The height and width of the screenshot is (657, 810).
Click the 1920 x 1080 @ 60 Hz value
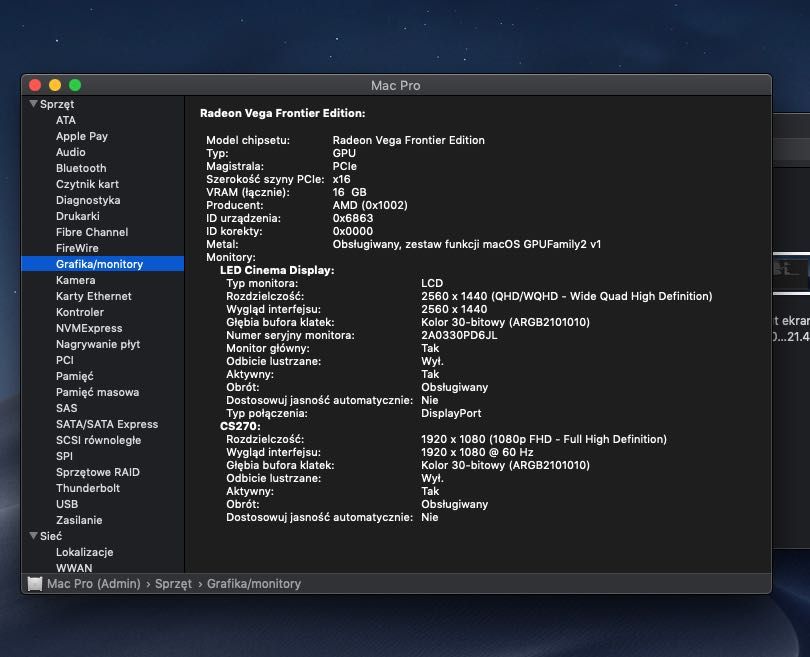[477, 452]
